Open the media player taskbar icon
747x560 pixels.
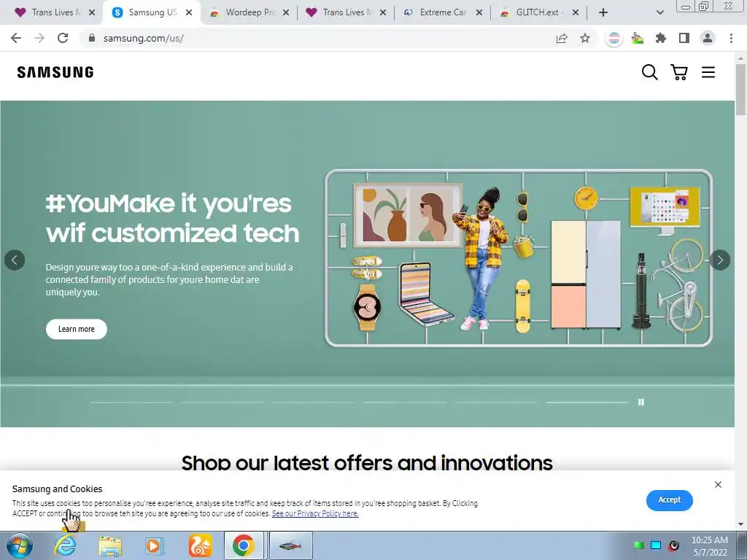(x=155, y=545)
